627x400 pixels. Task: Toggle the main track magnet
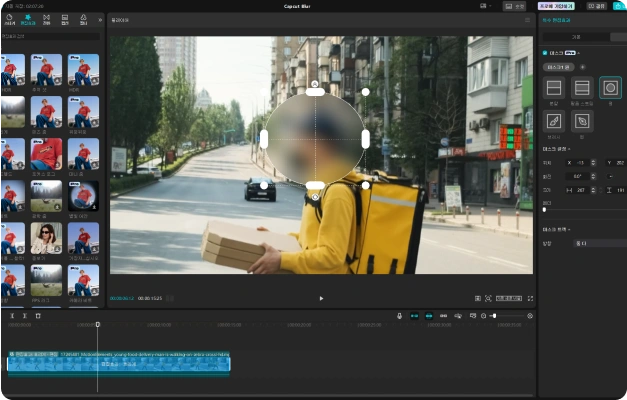pyautogui.click(x=414, y=316)
